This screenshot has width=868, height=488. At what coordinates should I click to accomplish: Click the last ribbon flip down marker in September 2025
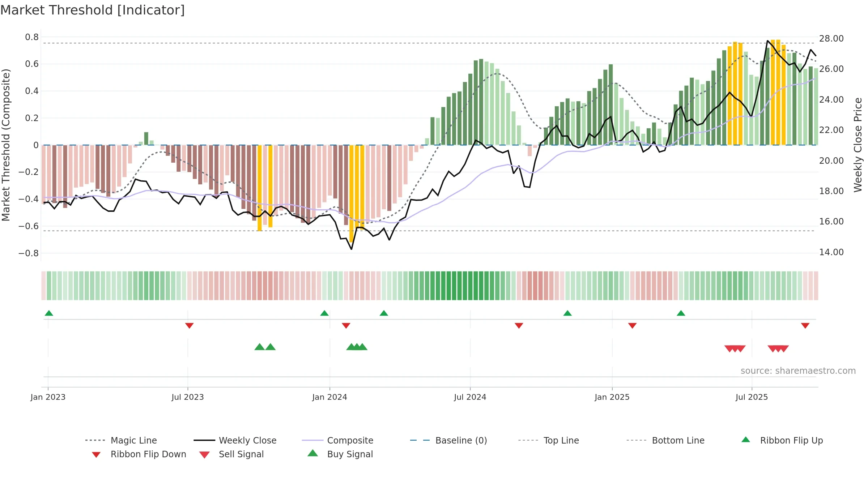pos(805,326)
